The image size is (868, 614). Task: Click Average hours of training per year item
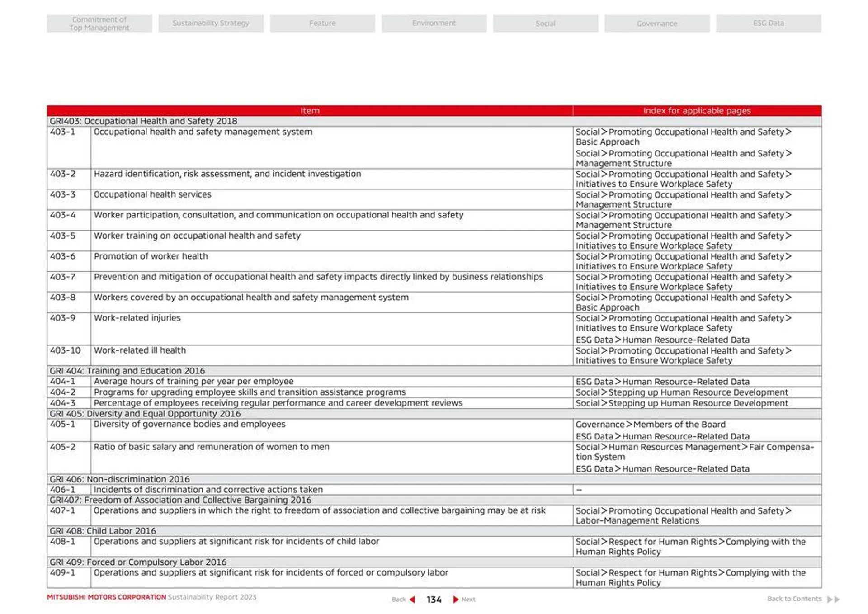point(193,382)
